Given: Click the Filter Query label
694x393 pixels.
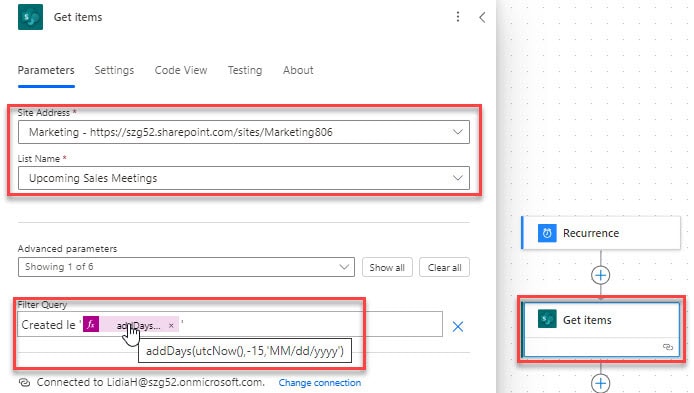Looking at the screenshot, I should [42, 304].
